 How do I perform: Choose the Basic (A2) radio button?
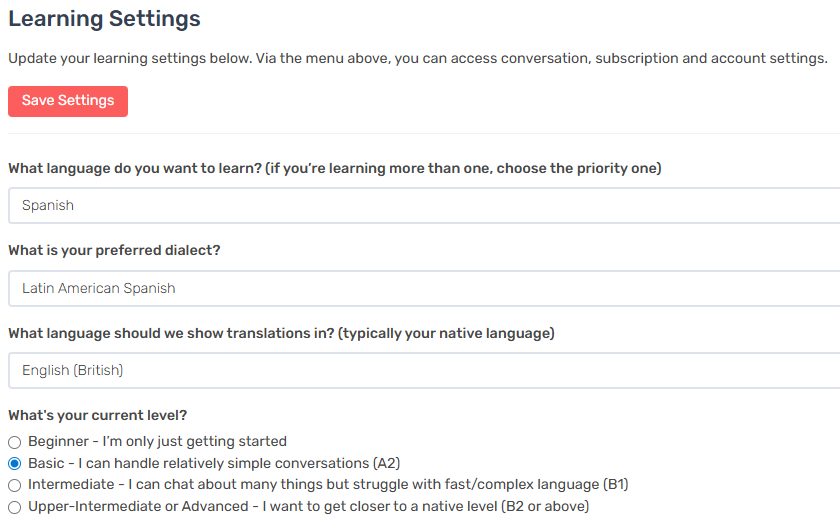coord(15,464)
